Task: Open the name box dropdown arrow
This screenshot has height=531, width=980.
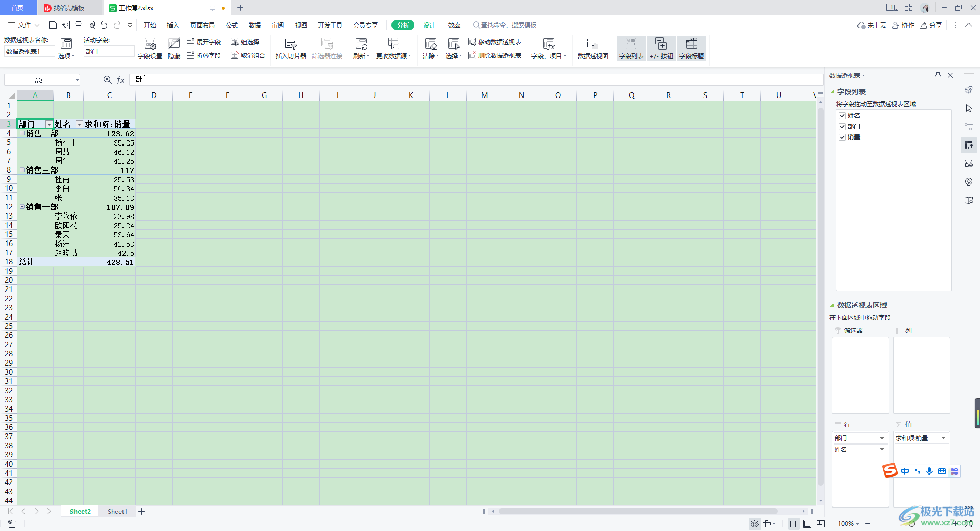Action: coord(77,80)
